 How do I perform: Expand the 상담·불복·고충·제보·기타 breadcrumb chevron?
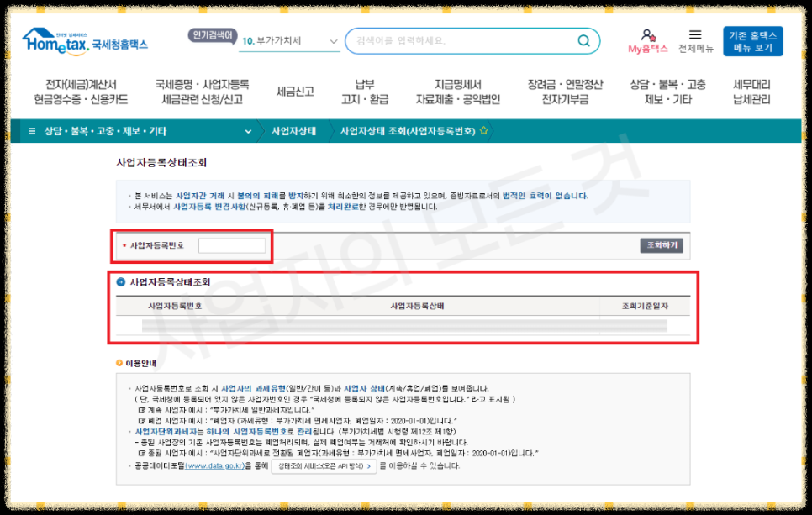tap(246, 132)
